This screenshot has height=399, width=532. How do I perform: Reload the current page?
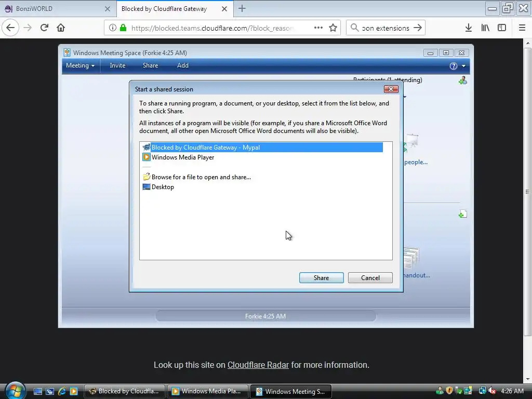click(x=44, y=28)
